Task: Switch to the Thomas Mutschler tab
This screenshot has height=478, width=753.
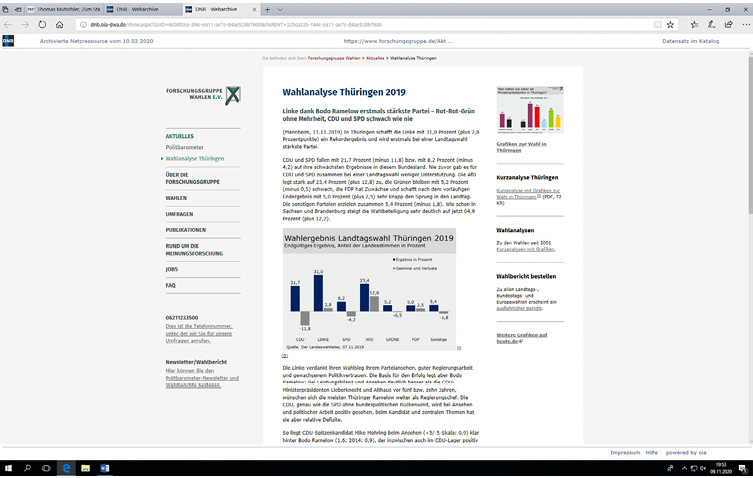Action: pyautogui.click(x=64, y=9)
